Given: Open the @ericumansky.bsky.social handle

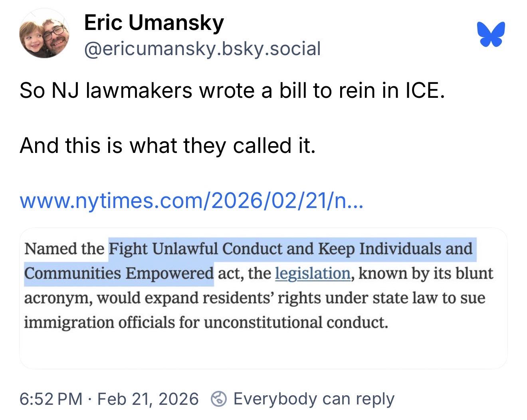Looking at the screenshot, I should [202, 49].
